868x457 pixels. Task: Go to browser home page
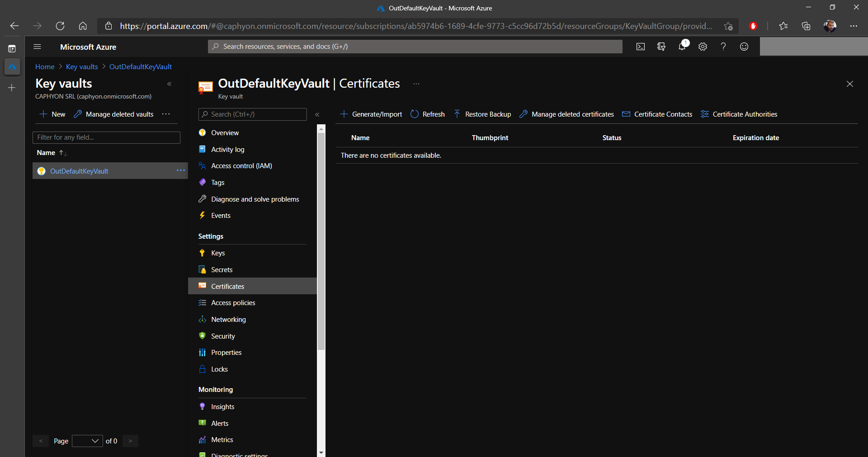tap(83, 26)
